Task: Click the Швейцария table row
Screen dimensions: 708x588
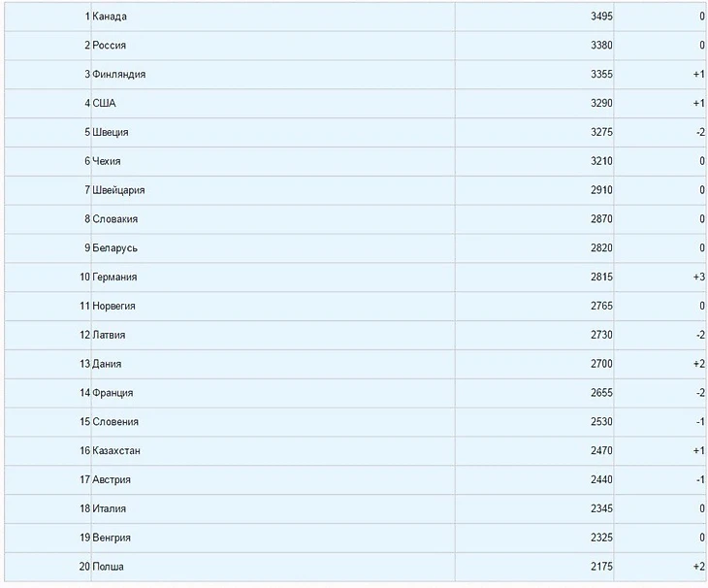Action: pos(355,190)
